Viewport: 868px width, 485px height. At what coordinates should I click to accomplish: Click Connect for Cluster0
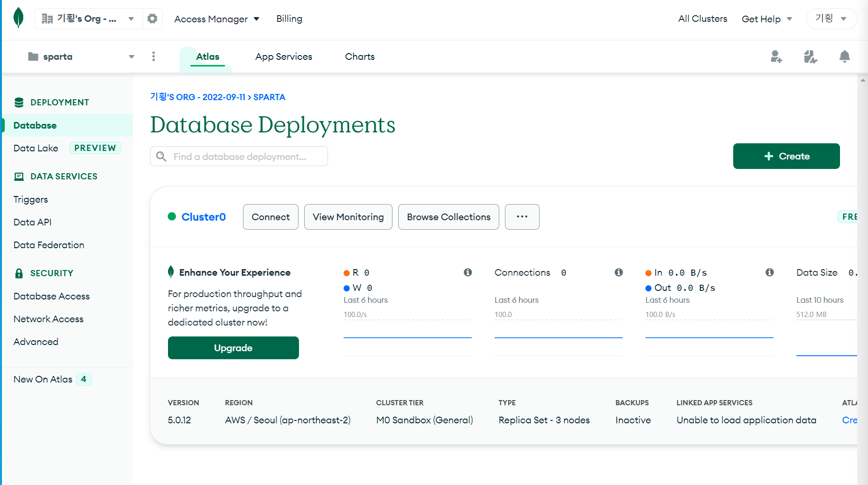(x=271, y=217)
